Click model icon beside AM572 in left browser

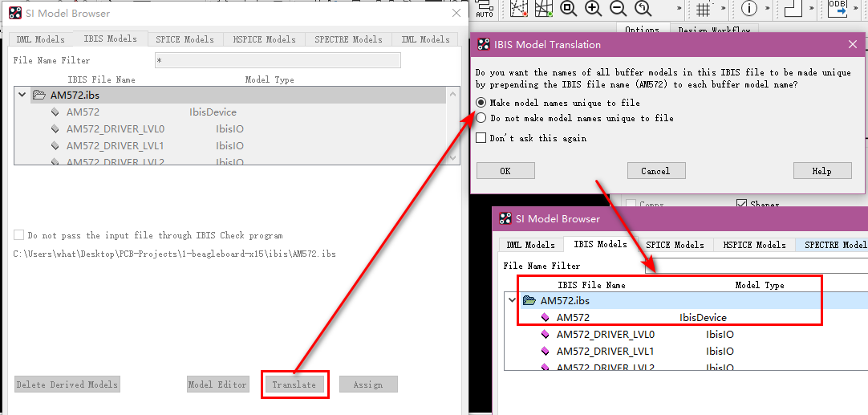point(55,112)
